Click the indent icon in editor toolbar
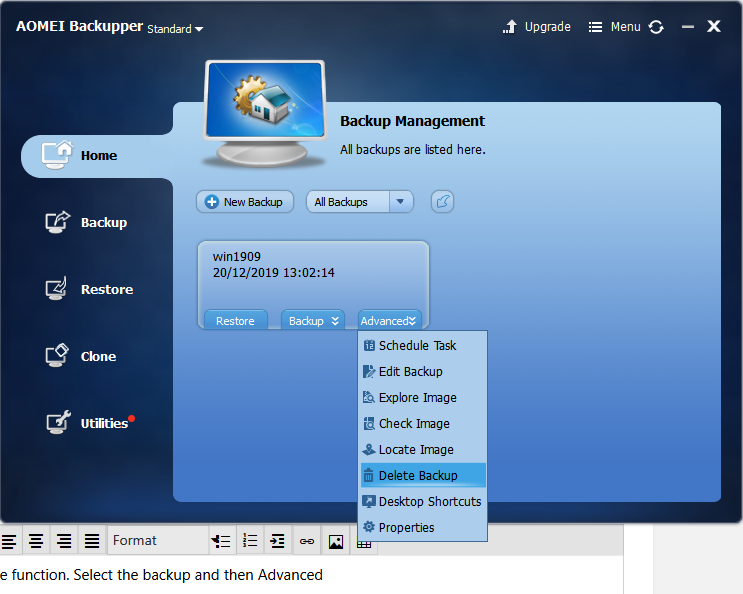Image resolution: width=743 pixels, height=594 pixels. [278, 540]
